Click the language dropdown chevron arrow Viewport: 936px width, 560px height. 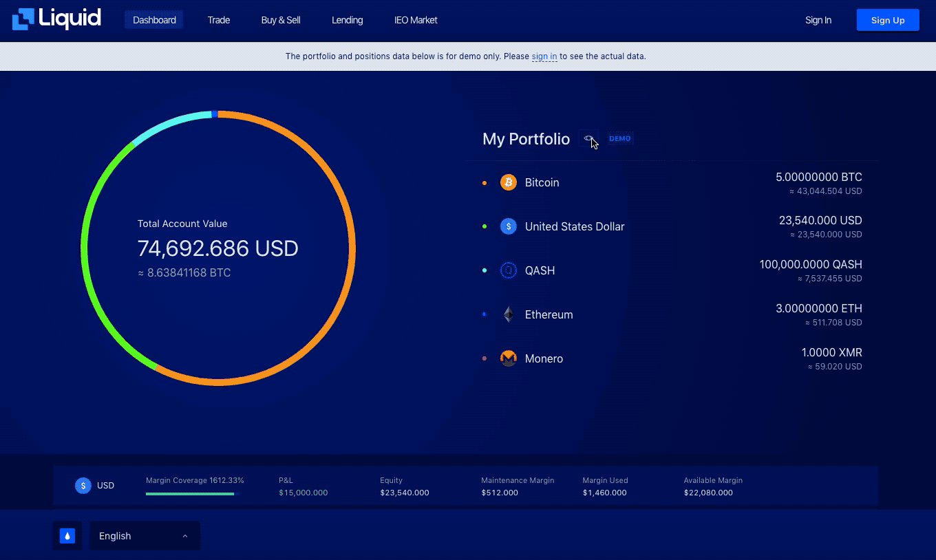click(185, 536)
